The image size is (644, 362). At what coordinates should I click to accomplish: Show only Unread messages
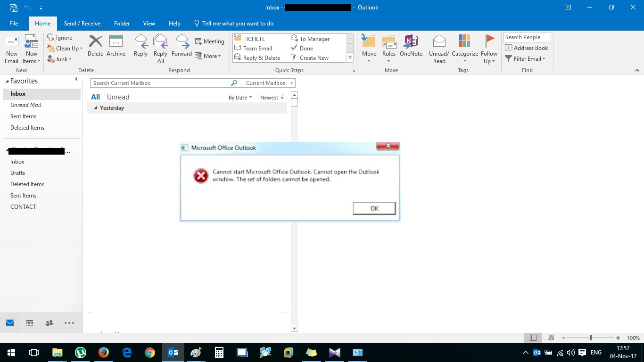pyautogui.click(x=118, y=97)
